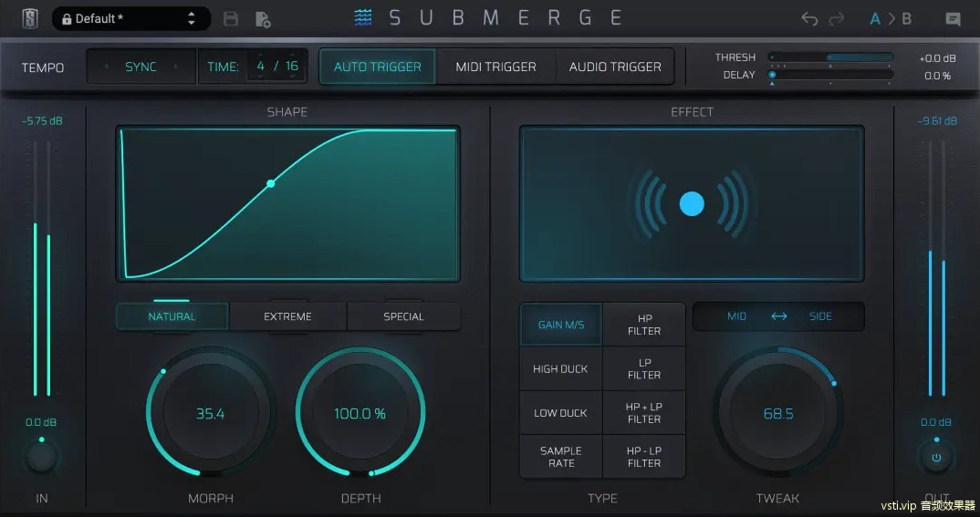The image size is (980, 517).
Task: Select HP - LP FILTER effect type
Action: point(643,457)
